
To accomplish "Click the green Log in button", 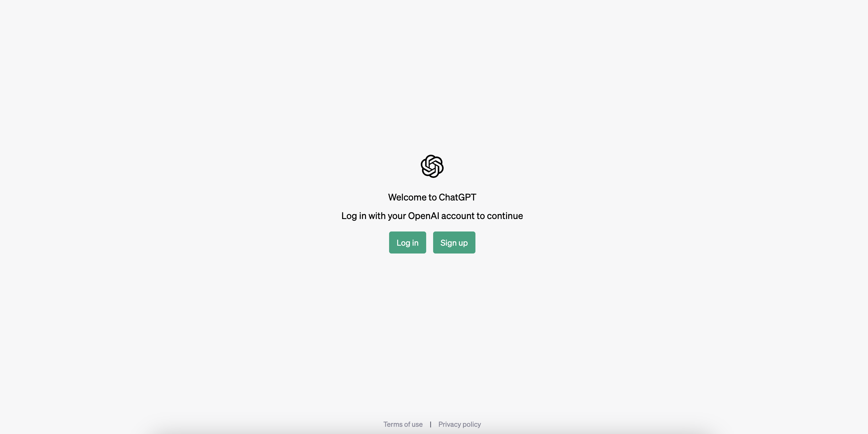I will pos(407,242).
